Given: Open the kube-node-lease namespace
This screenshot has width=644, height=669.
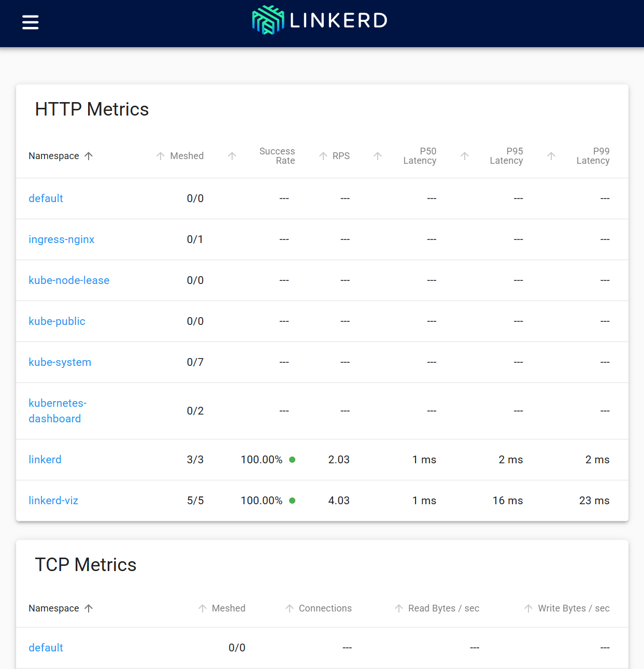Looking at the screenshot, I should (69, 280).
